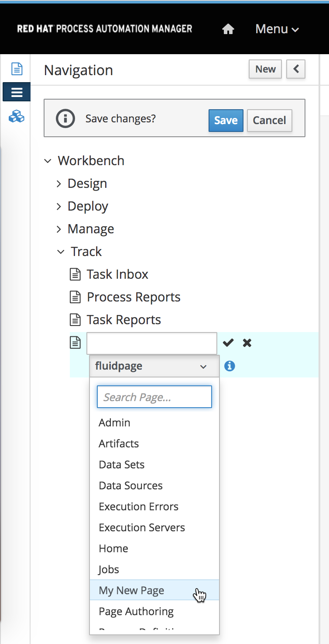Click the page icon beside the empty name field
329x644 pixels.
pos(75,343)
